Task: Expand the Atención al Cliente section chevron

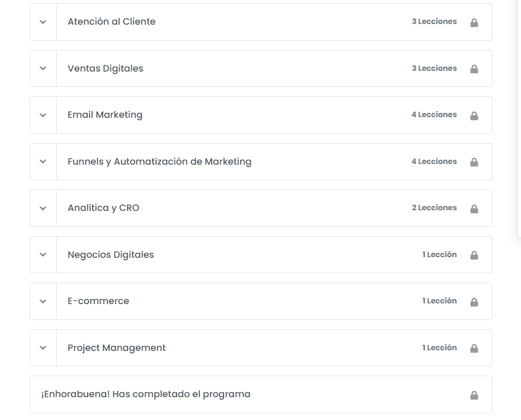Action: coord(43,22)
